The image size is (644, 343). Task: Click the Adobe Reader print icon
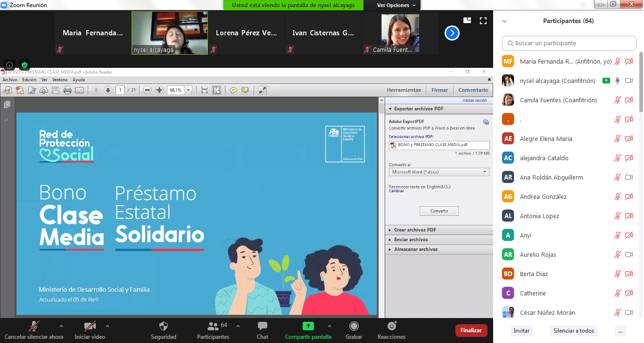67,90
